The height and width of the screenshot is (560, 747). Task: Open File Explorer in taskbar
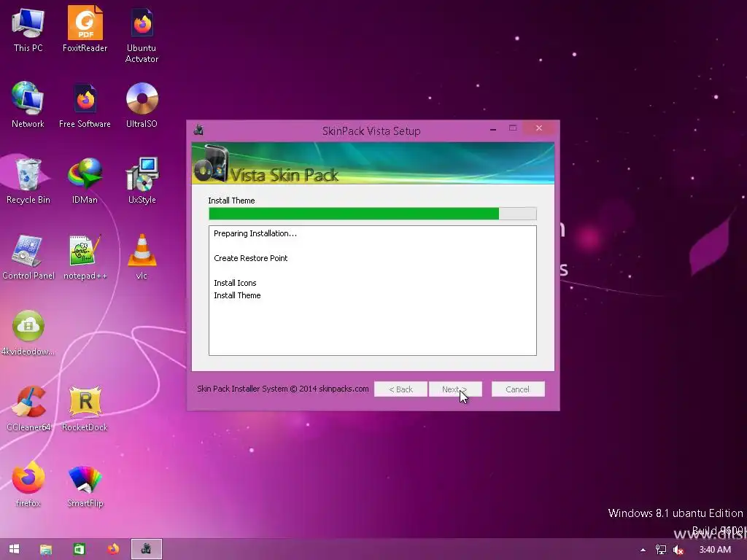pos(46,550)
